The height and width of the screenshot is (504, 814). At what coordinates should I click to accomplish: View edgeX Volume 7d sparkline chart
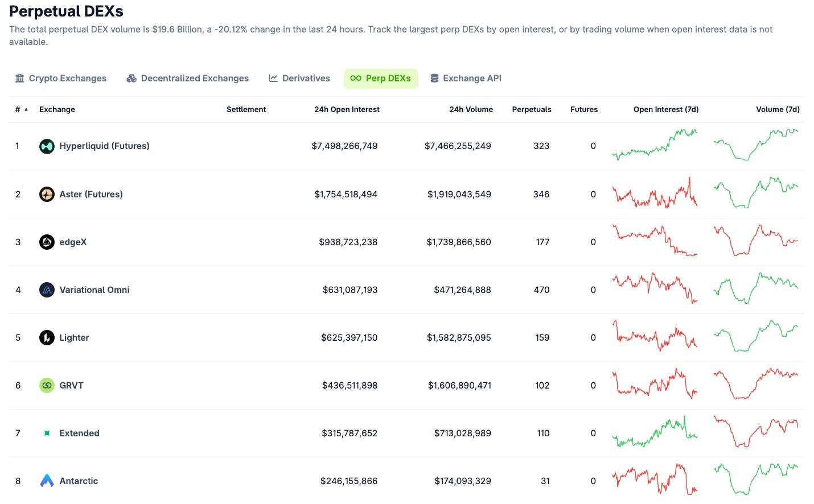coord(756,241)
